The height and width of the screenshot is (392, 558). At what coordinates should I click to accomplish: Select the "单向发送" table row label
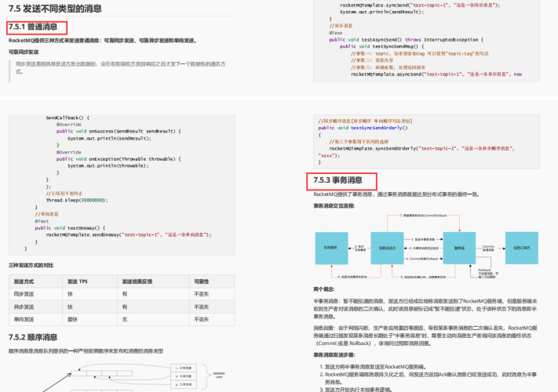coord(24,320)
